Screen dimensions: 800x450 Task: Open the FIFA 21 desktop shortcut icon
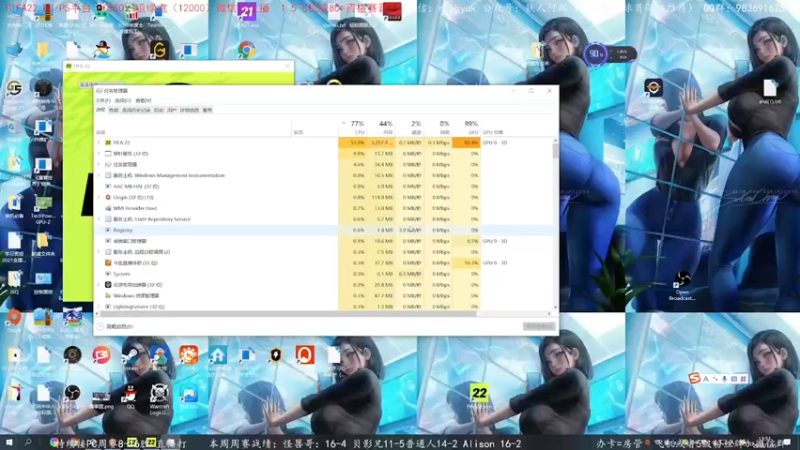click(x=247, y=14)
